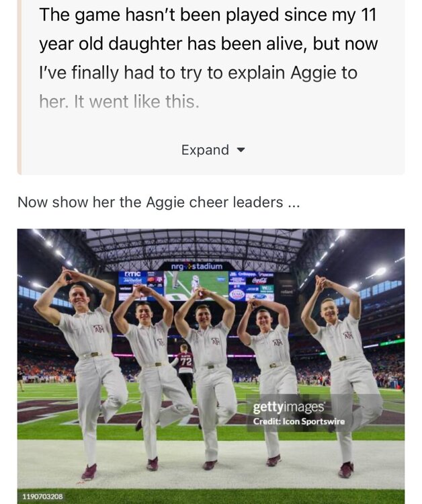Image resolution: width=422 pixels, height=504 pixels.
Task: Click the Credit: Icon Sportswire label
Action: 298,421
